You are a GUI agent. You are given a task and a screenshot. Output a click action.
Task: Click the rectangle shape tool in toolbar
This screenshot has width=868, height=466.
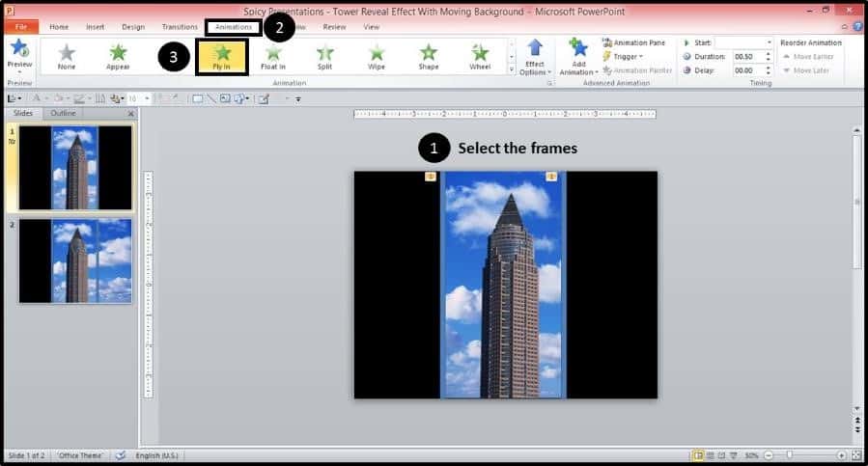197,99
